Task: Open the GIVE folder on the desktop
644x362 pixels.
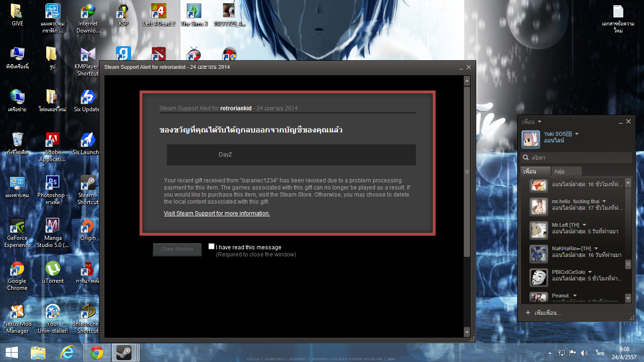Action: [17, 15]
